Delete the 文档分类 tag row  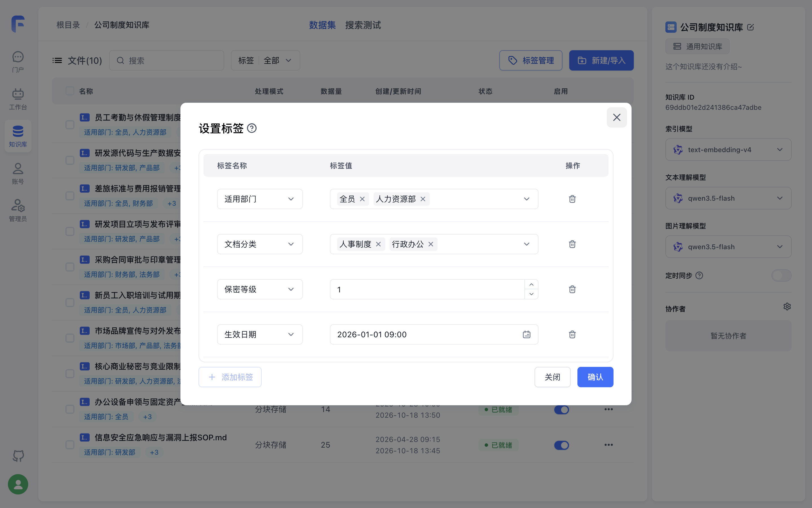tap(572, 244)
